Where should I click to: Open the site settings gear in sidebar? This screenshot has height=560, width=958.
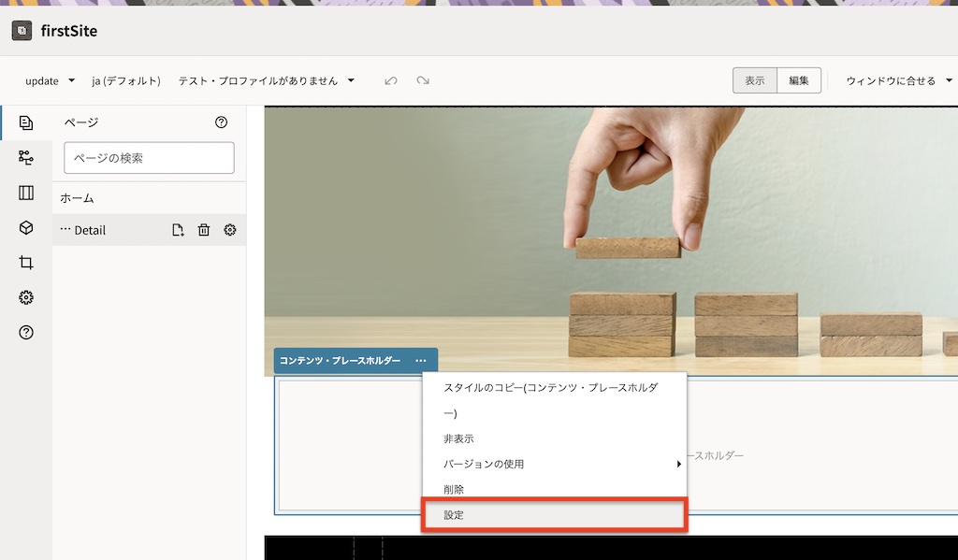[24, 297]
